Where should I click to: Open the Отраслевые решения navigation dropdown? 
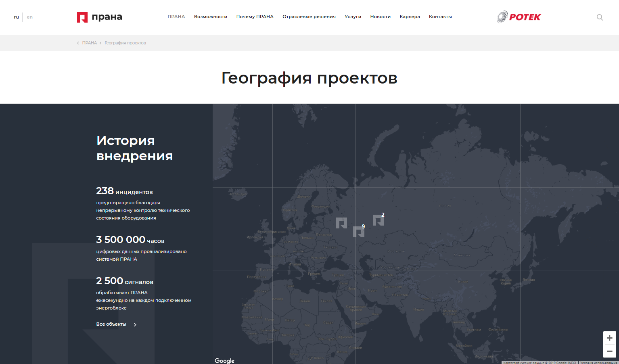pos(309,17)
